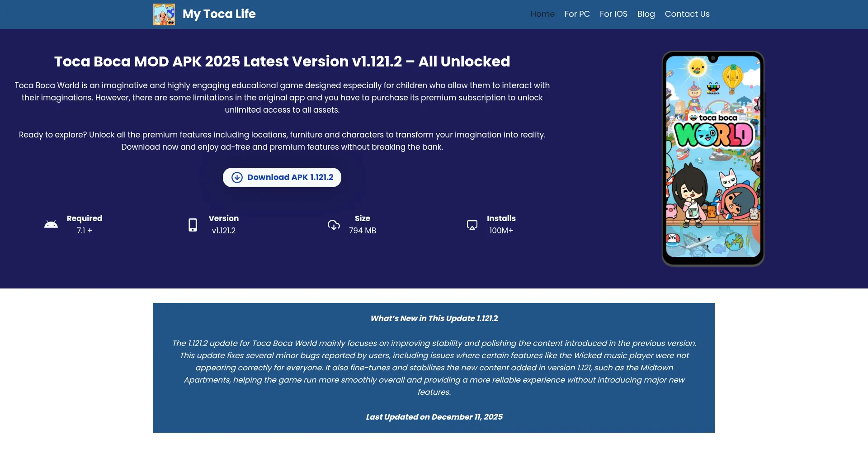Open the For PC menu link

coord(577,14)
